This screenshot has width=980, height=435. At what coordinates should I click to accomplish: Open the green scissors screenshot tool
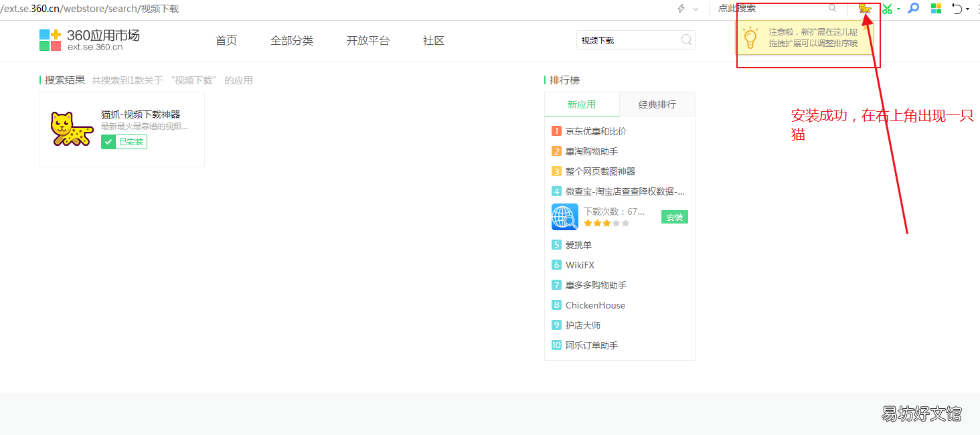[887, 9]
